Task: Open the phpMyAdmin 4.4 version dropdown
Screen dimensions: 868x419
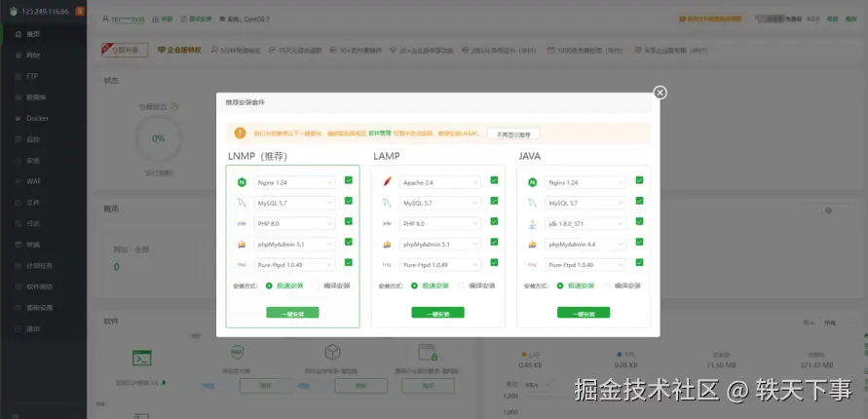Action: (x=585, y=245)
